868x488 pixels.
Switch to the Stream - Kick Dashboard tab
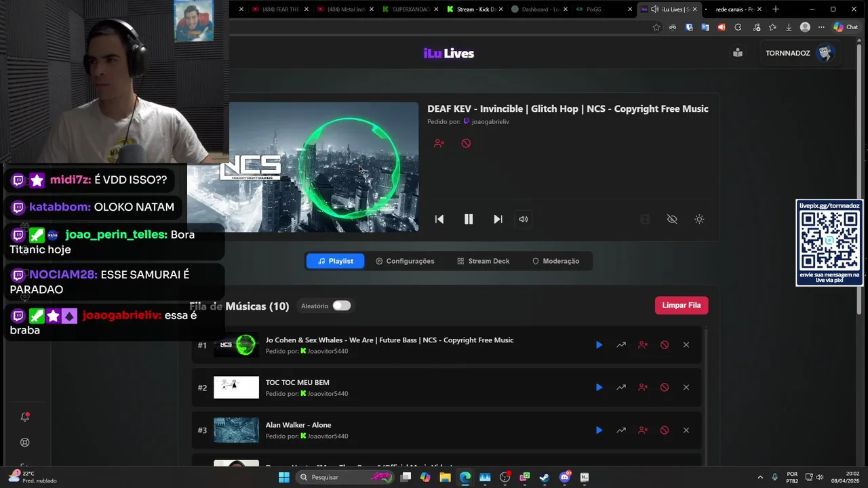[x=475, y=9]
